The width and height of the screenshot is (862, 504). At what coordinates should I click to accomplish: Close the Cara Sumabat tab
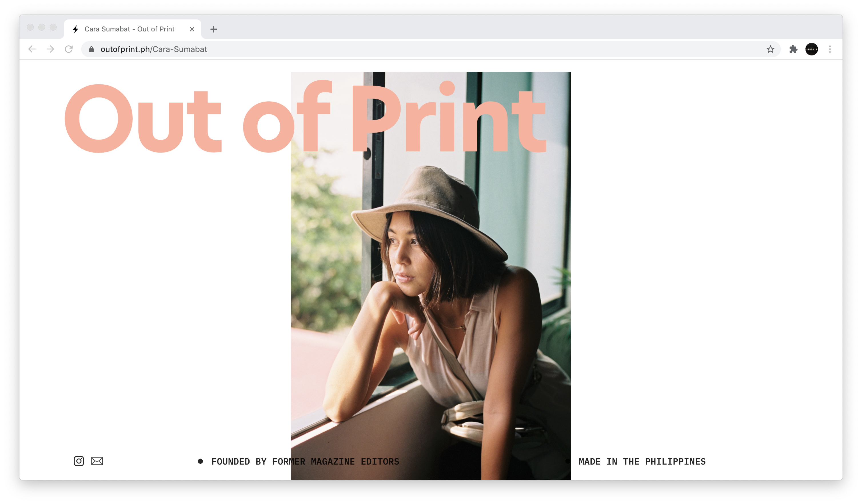point(192,29)
